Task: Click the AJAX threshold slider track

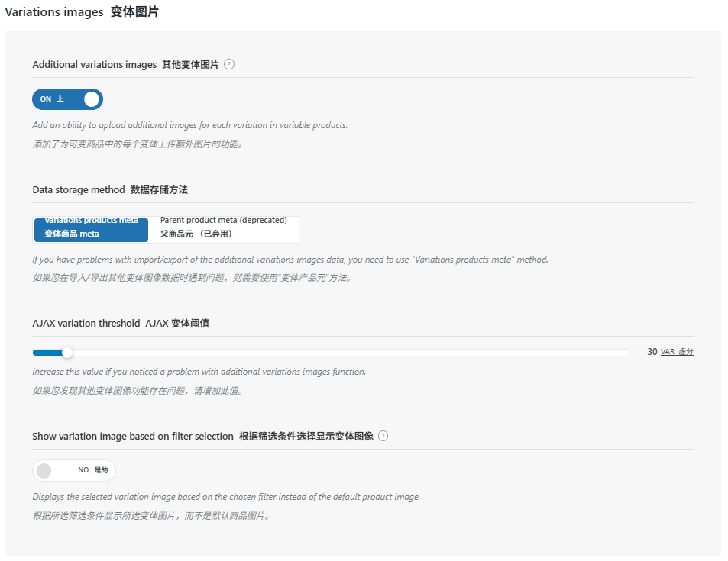Action: (331, 353)
